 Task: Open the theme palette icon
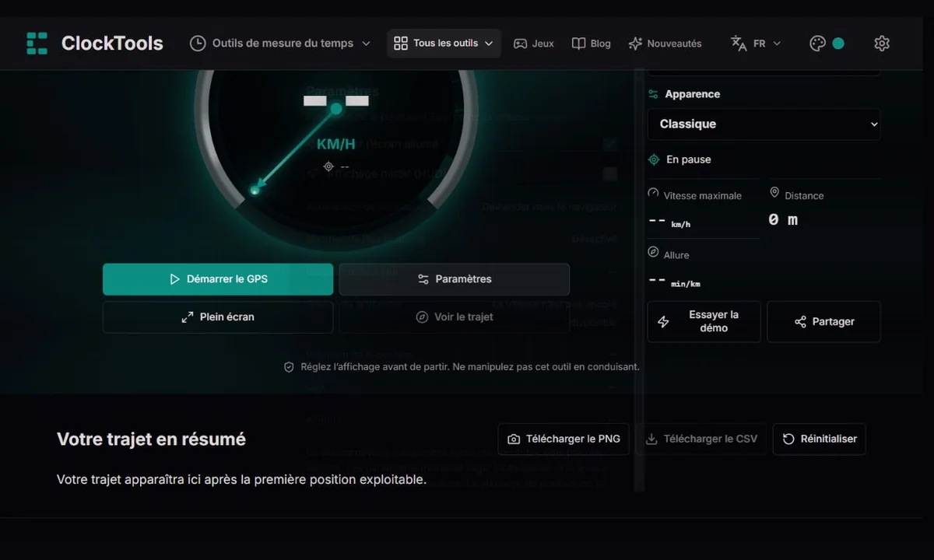pyautogui.click(x=817, y=44)
